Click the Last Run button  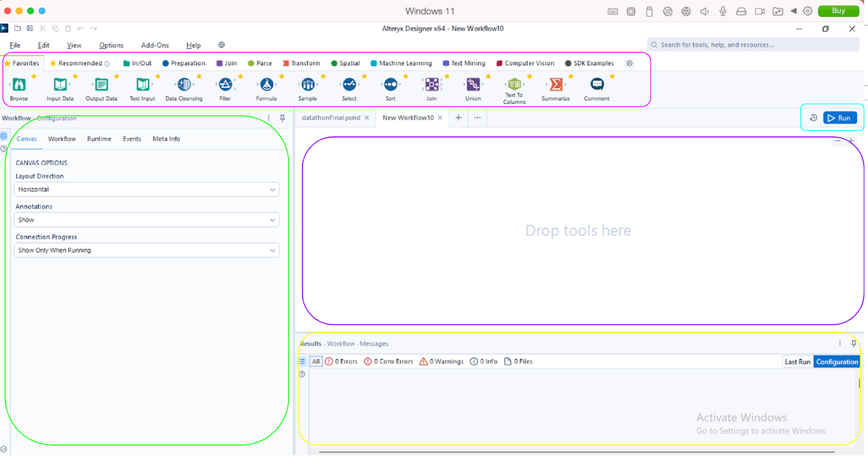pyautogui.click(x=797, y=362)
